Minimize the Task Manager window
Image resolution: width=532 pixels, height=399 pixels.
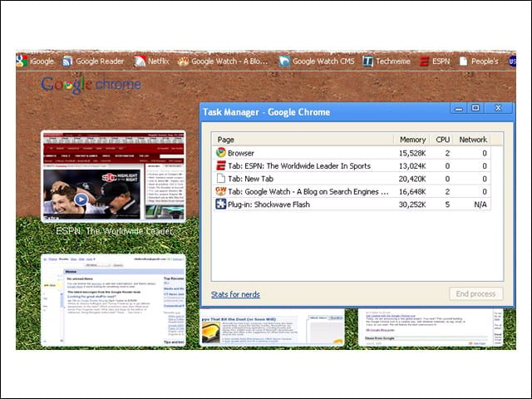point(459,108)
